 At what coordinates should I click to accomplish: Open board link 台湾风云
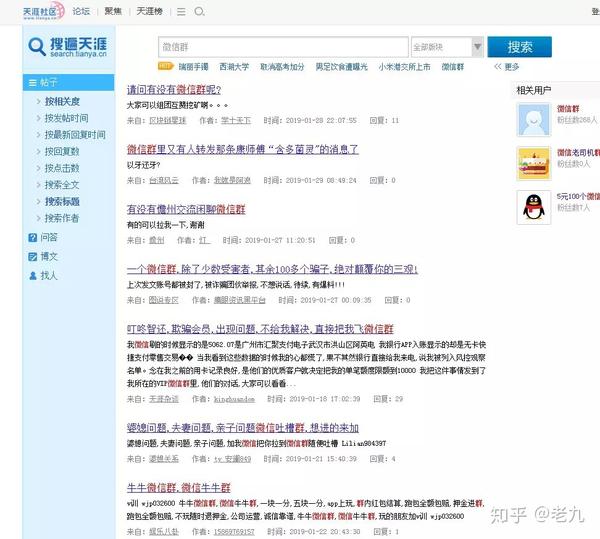[164, 180]
